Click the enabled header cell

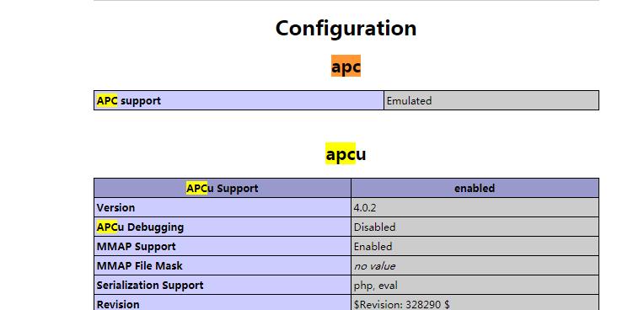tap(475, 188)
